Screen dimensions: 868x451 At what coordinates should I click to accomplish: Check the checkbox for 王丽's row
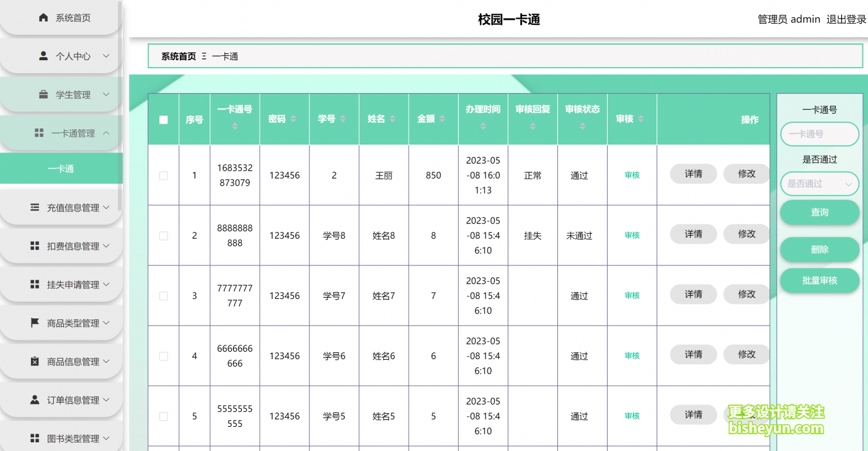coord(163,176)
